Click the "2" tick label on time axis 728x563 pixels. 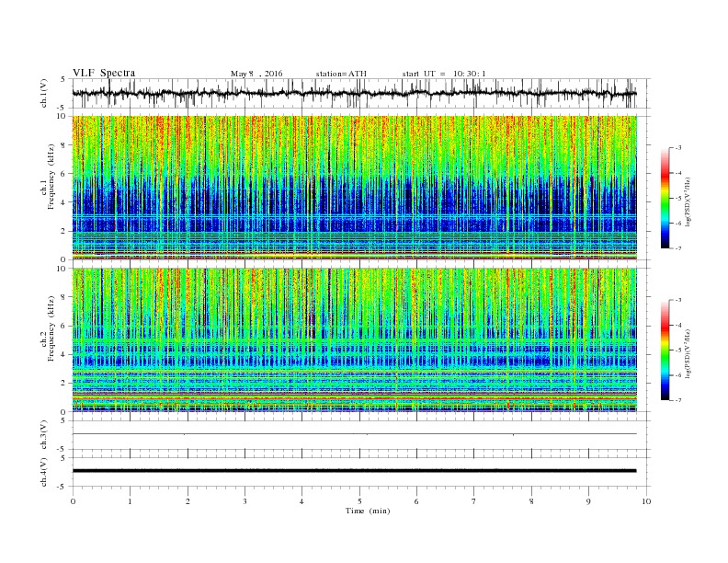(188, 501)
